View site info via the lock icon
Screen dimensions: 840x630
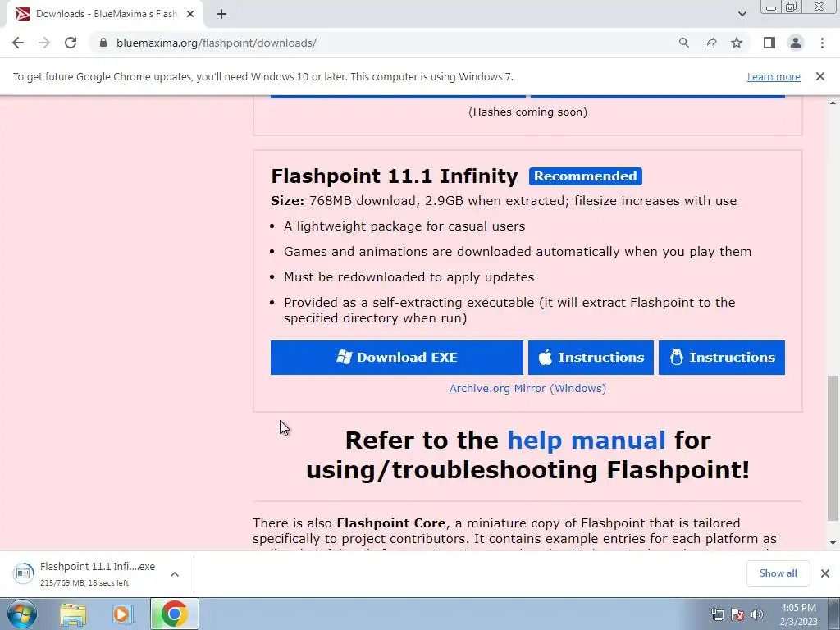103,43
